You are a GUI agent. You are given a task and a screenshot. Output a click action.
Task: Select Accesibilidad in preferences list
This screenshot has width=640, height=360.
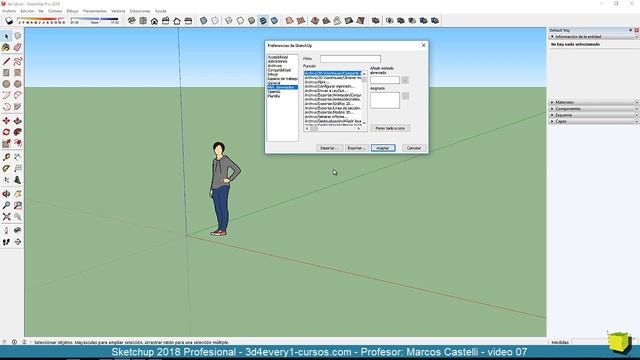tap(278, 57)
